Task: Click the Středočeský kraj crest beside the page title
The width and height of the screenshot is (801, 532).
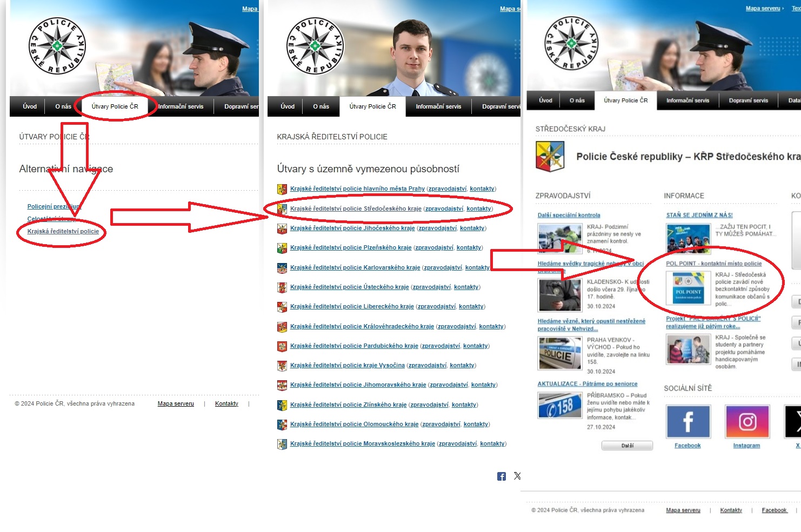Action: click(x=550, y=156)
